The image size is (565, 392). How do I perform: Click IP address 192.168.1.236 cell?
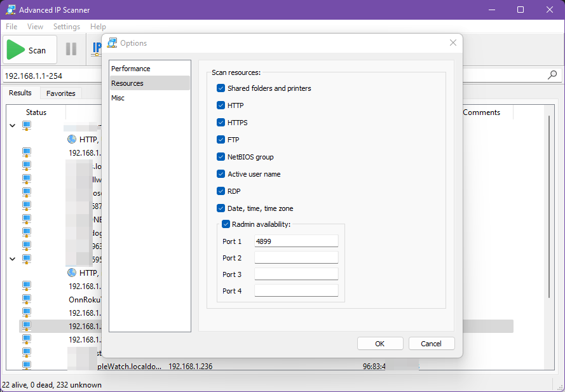pos(191,367)
